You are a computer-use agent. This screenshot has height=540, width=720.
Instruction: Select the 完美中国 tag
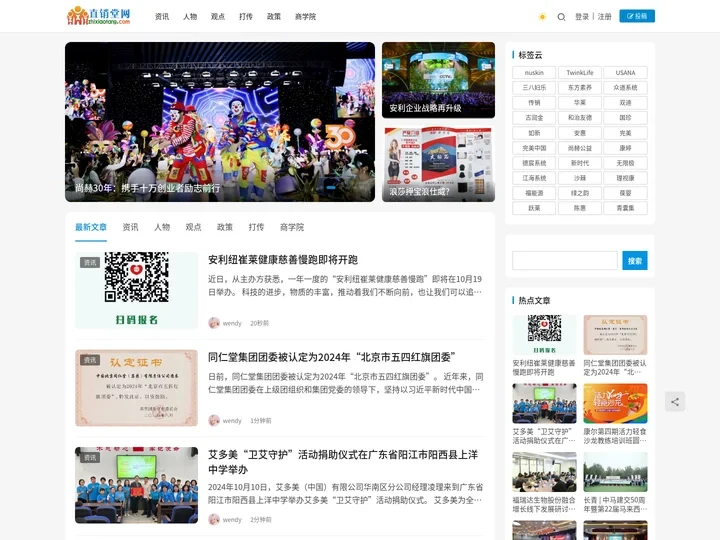[534, 148]
